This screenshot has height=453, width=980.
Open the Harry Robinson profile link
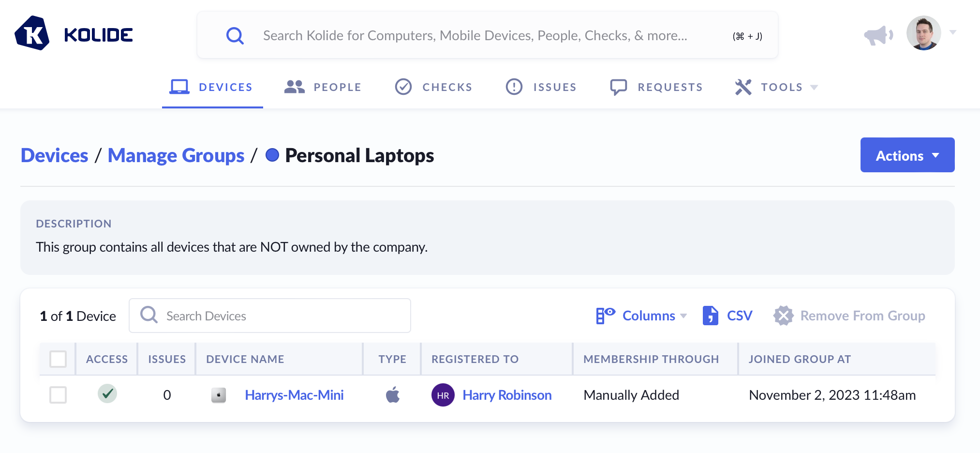(x=507, y=395)
